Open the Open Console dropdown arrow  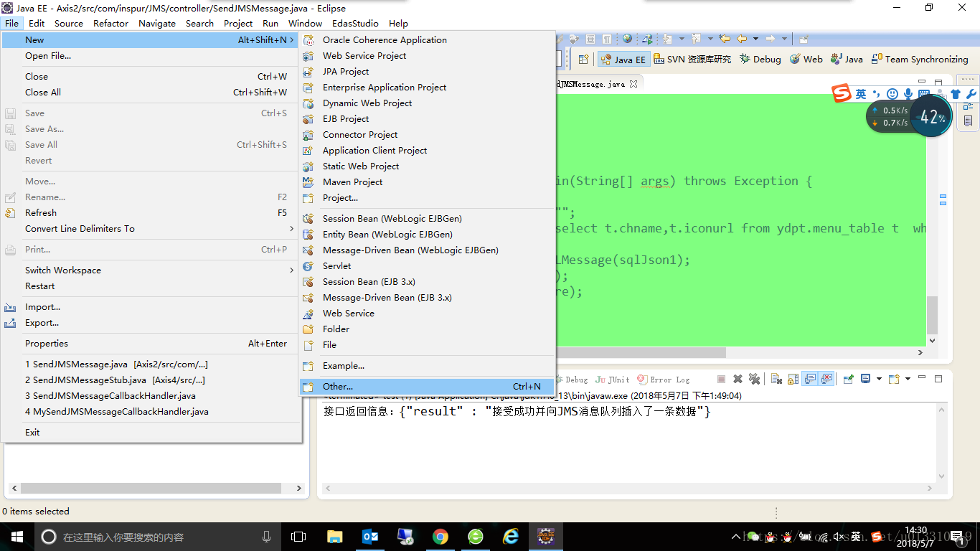pos(908,379)
